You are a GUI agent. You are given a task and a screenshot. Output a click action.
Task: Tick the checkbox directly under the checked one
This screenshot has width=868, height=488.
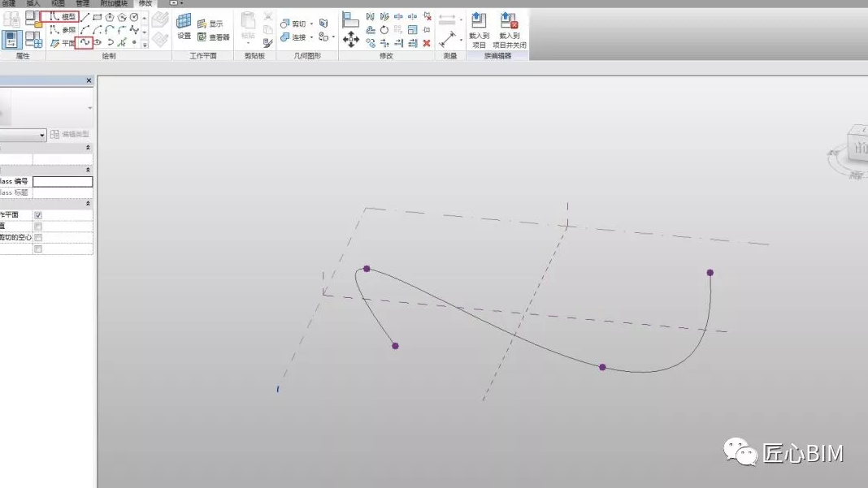(x=38, y=227)
